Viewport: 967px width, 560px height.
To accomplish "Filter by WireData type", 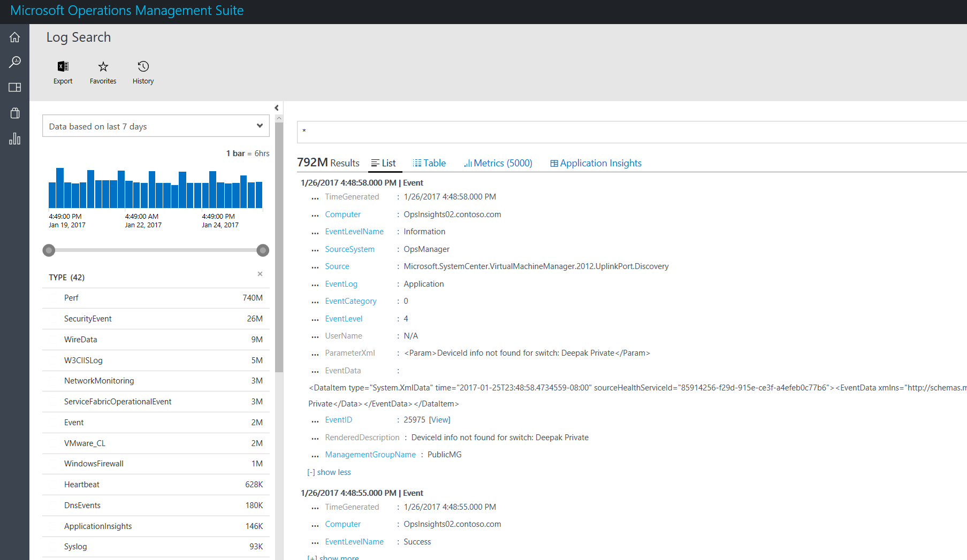I will [x=156, y=340].
